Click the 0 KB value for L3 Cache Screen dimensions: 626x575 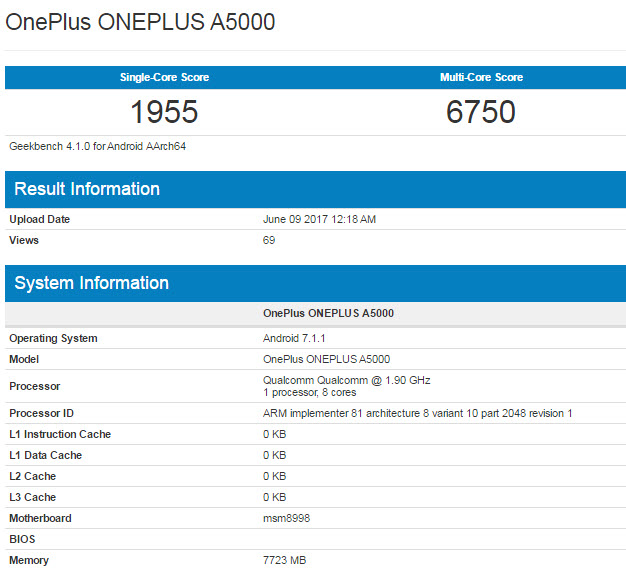point(274,497)
